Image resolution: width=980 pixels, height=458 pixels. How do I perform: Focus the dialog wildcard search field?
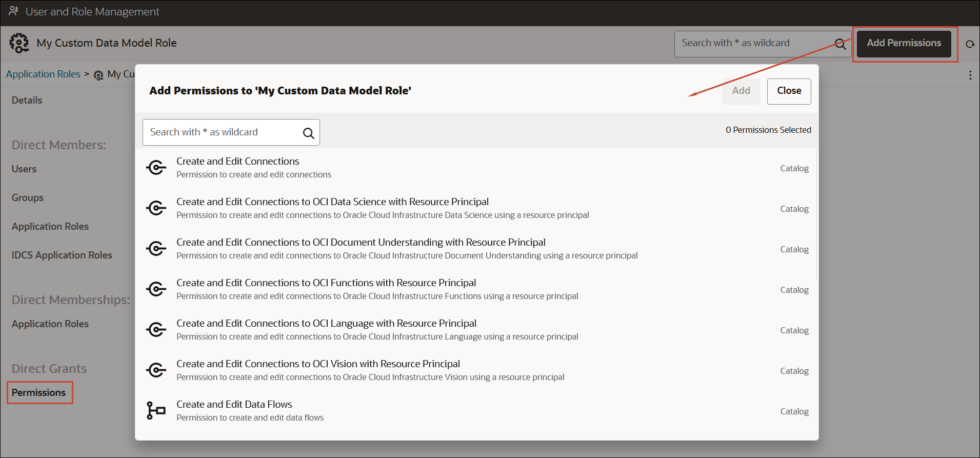[231, 132]
